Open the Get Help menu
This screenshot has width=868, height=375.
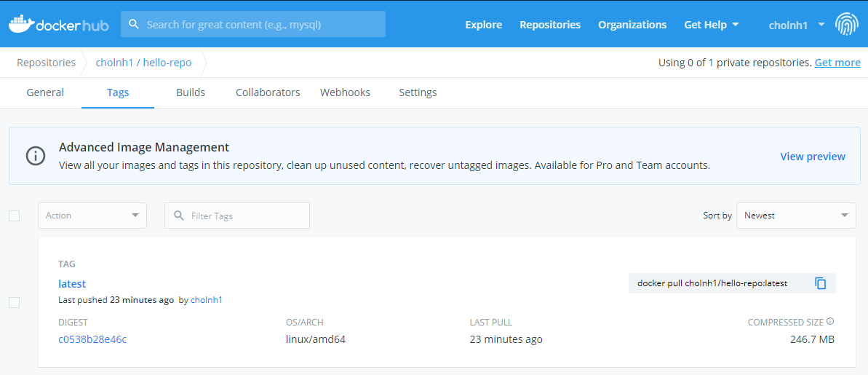712,24
